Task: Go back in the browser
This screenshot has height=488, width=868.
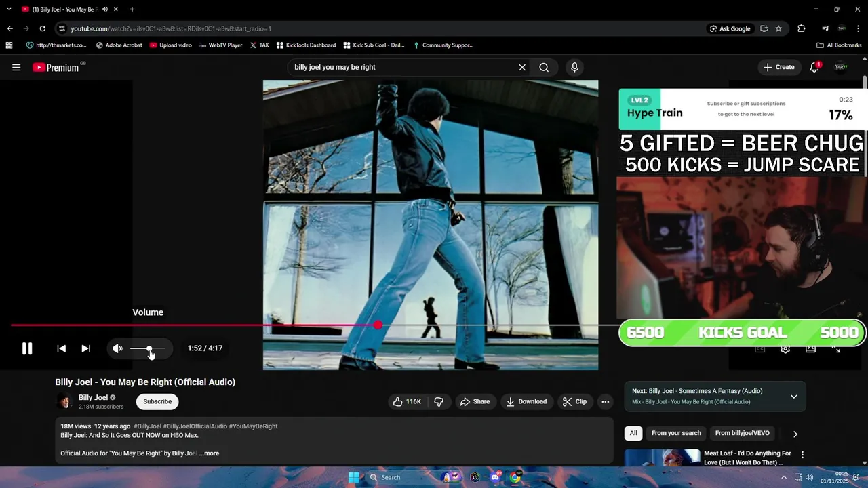Action: click(x=9, y=28)
